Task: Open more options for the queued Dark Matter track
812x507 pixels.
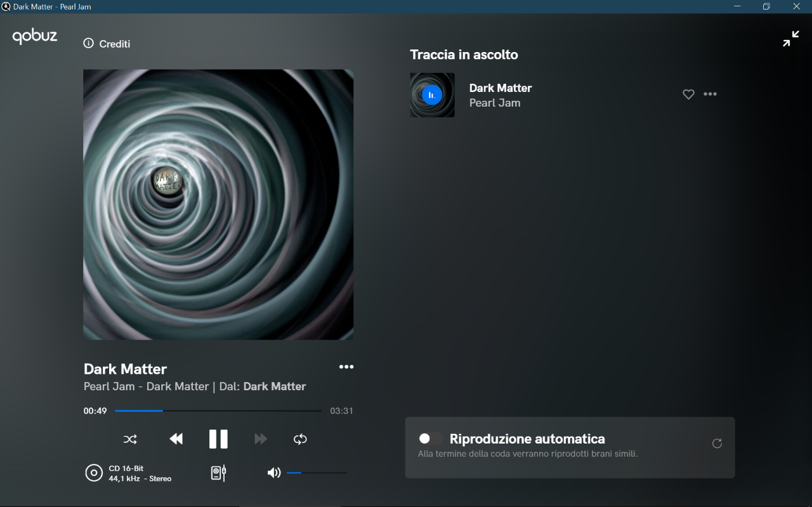Action: (x=710, y=94)
